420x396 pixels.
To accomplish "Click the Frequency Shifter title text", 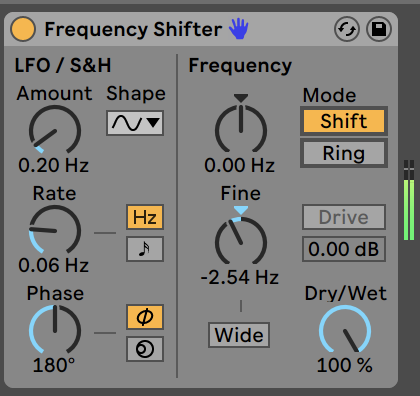I will coord(133,29).
